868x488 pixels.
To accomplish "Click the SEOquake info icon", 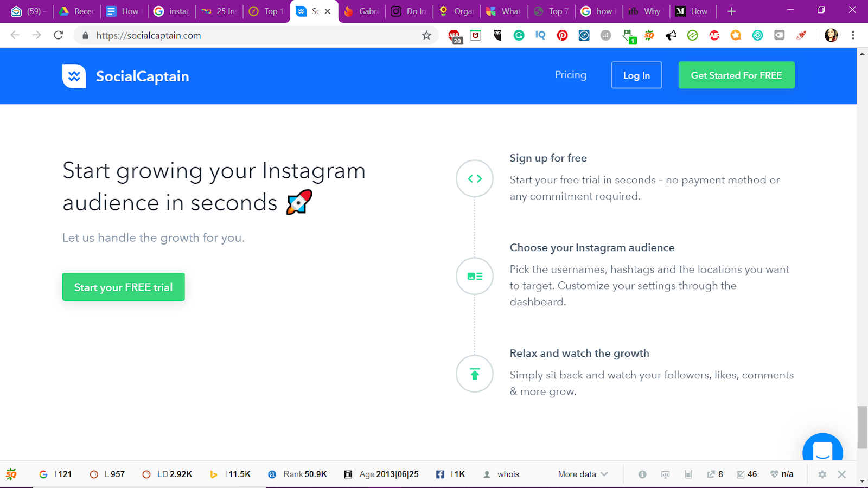I will tap(642, 474).
